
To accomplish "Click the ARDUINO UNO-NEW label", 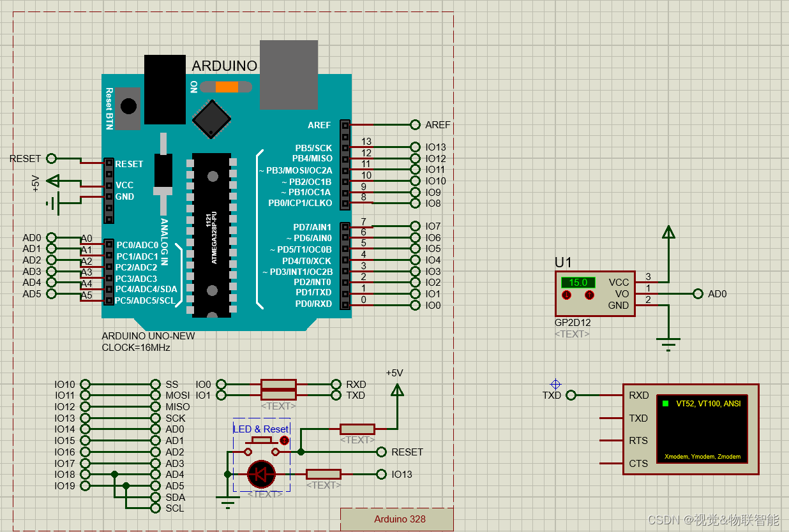I will point(149,336).
